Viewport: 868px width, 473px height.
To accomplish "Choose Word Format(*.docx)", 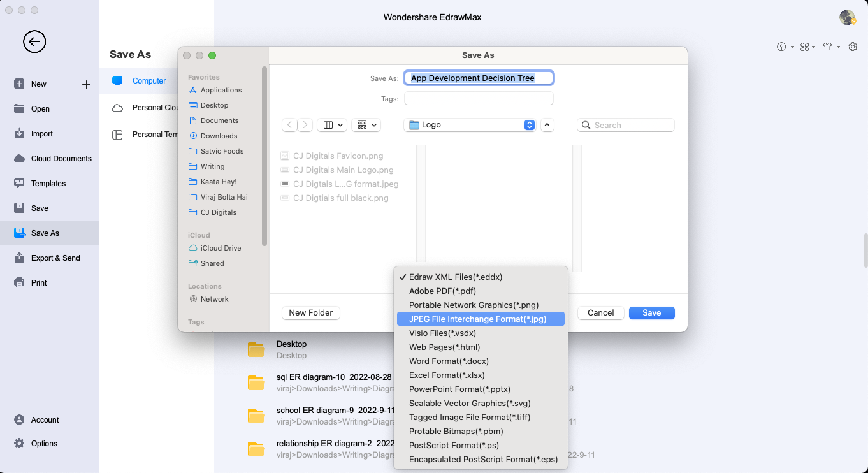I will [x=481, y=361].
